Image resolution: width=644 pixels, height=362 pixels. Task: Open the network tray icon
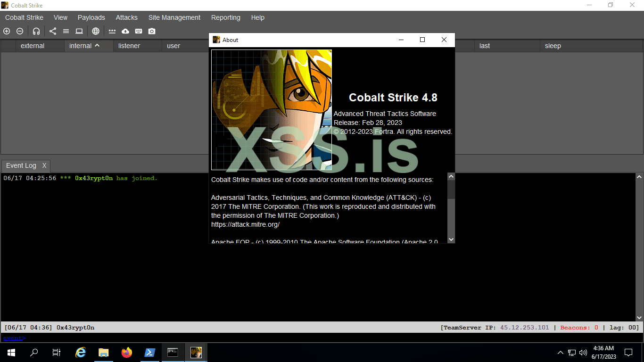(572, 353)
